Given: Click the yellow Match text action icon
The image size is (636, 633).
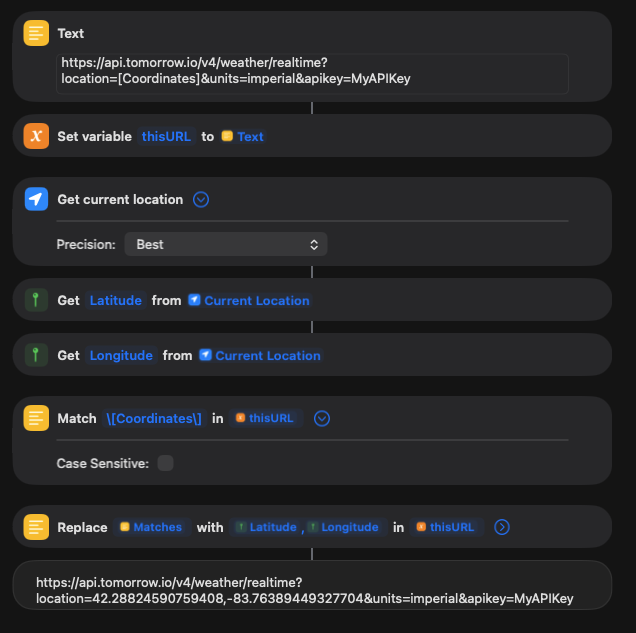Looking at the screenshot, I should click(x=37, y=418).
